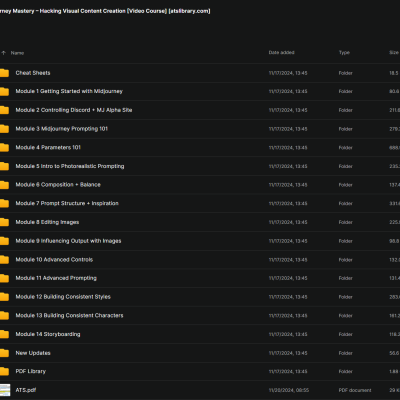This screenshot has width=400, height=400.
Task: Open folder icon for Module 7 Prompt Structure
Action: pos(4,203)
